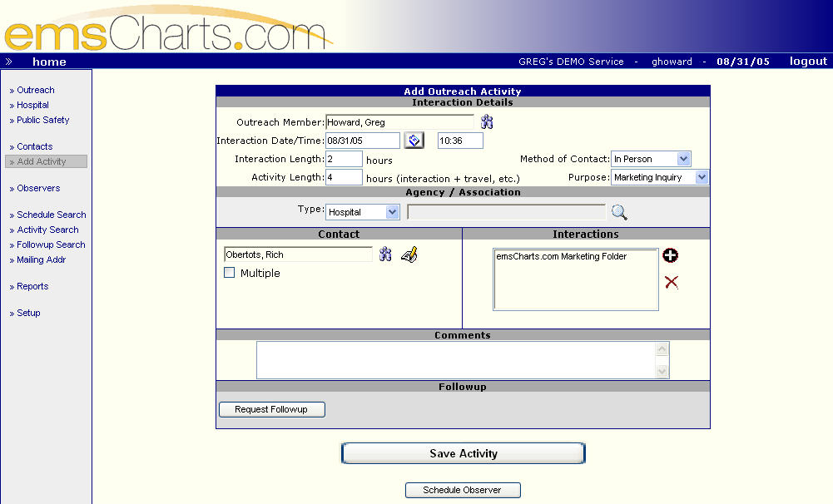Open Followup Search in the sidebar
833x504 pixels.
(51, 245)
